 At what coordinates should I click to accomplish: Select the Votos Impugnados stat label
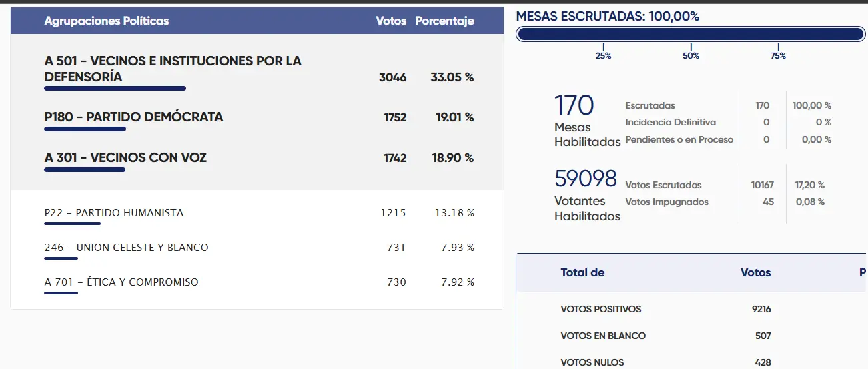coord(667,202)
